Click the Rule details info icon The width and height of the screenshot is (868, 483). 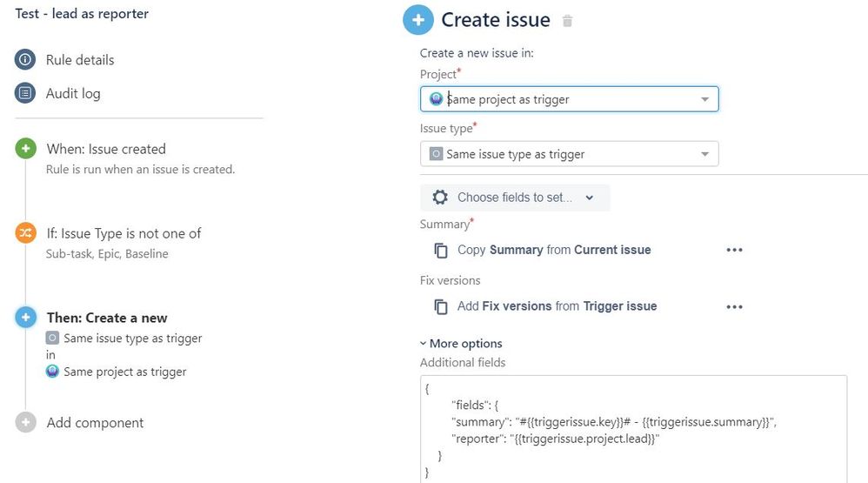pos(25,59)
